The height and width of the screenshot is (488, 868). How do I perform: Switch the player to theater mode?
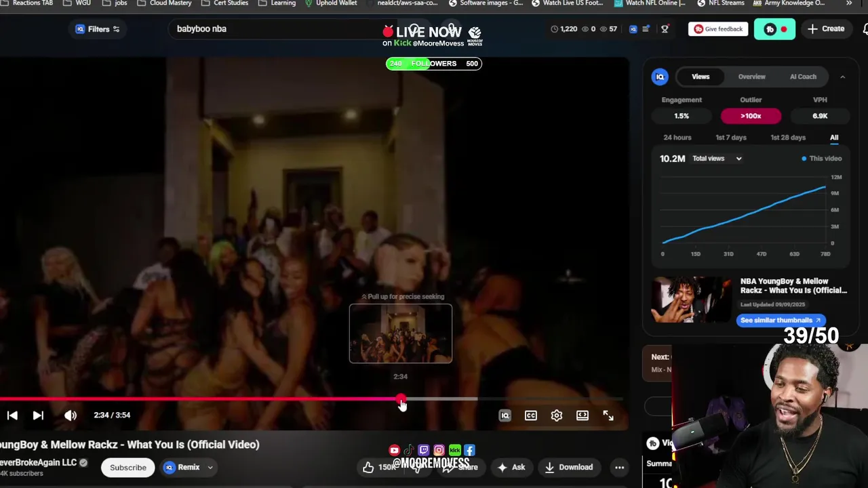point(583,415)
